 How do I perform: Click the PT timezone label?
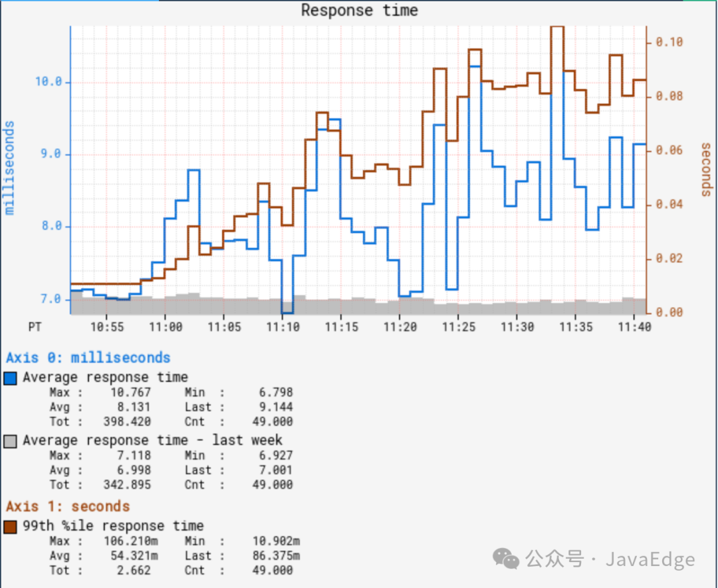(35, 327)
